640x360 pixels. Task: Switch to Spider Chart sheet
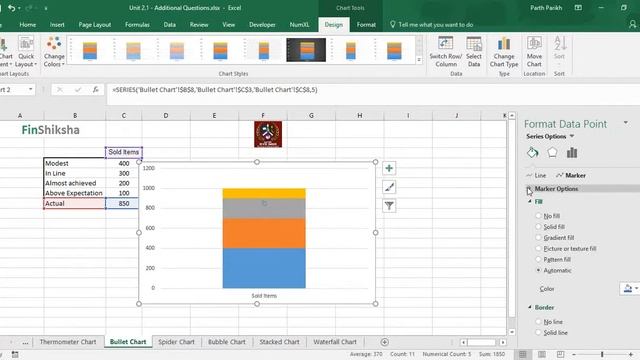coord(176,342)
